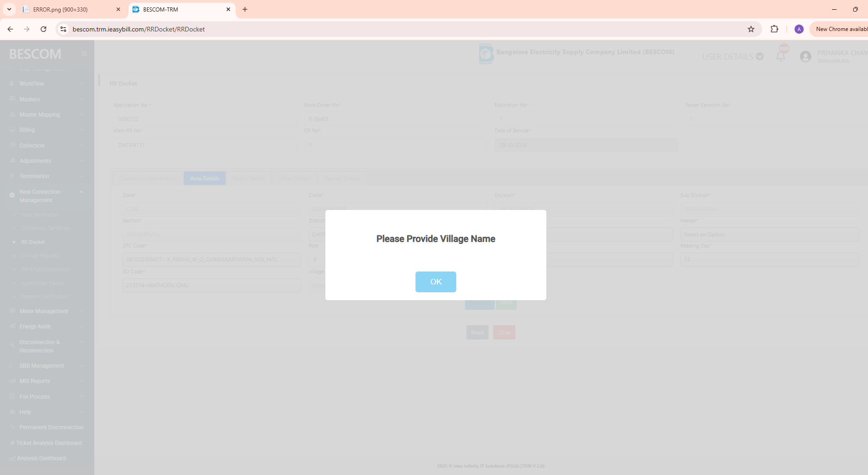The width and height of the screenshot is (868, 475).
Task: Click the Billing sidebar icon
Action: pyautogui.click(x=12, y=130)
